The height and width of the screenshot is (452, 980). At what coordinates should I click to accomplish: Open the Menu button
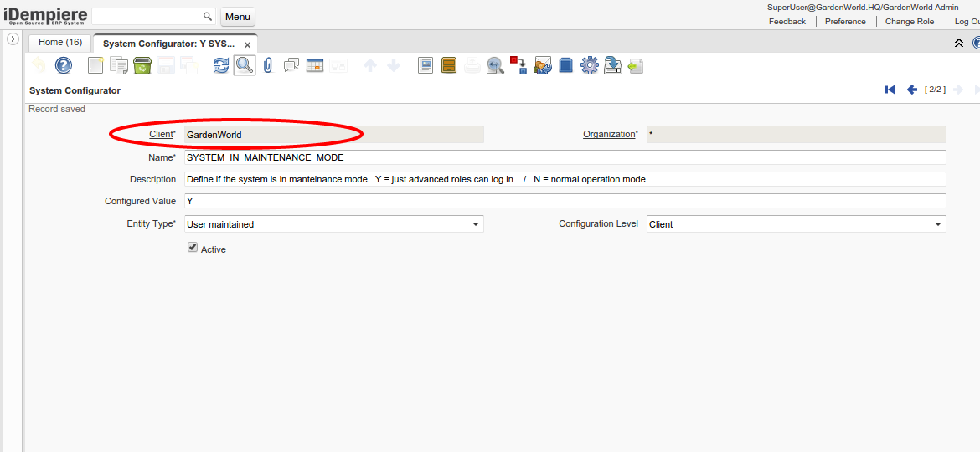pos(238,17)
